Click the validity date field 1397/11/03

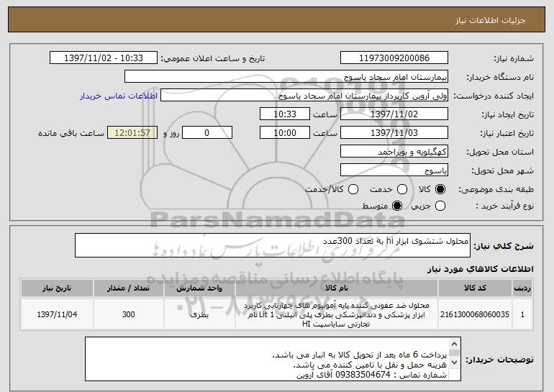point(394,133)
